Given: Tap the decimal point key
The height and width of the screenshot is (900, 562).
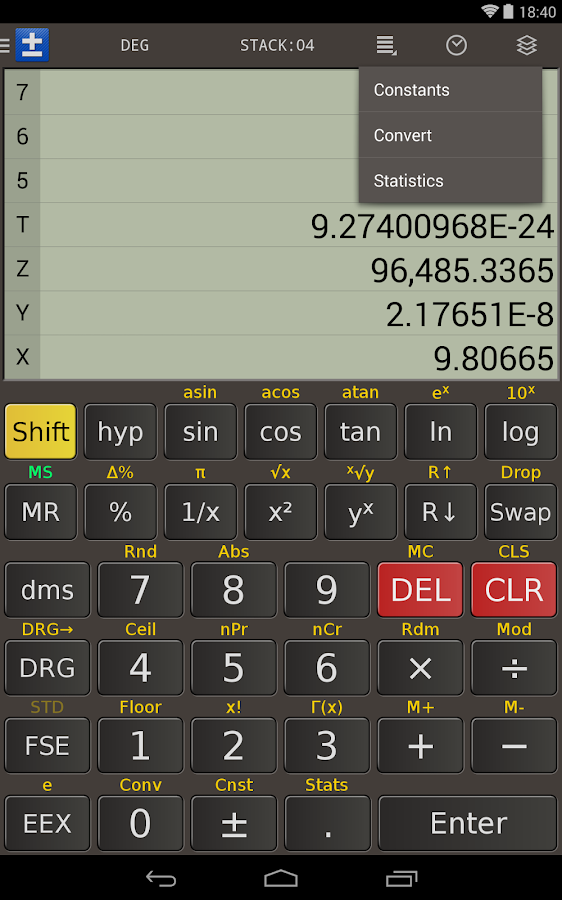Looking at the screenshot, I should click(327, 823).
